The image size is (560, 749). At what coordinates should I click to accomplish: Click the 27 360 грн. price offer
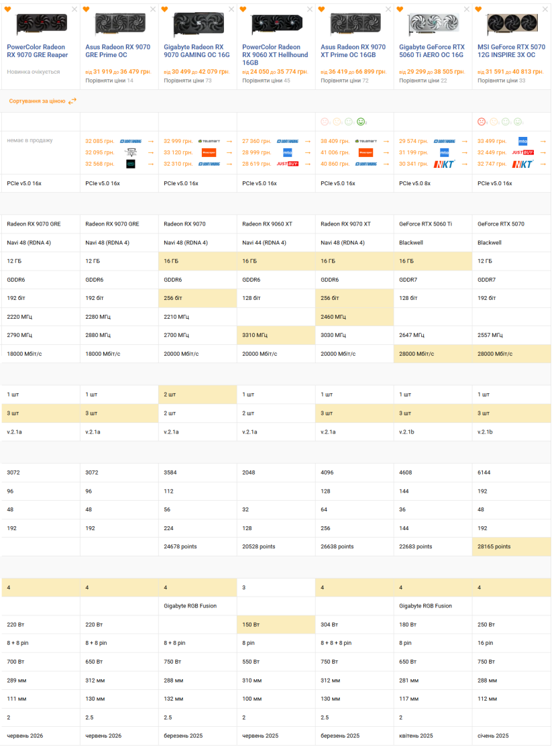[256, 142]
